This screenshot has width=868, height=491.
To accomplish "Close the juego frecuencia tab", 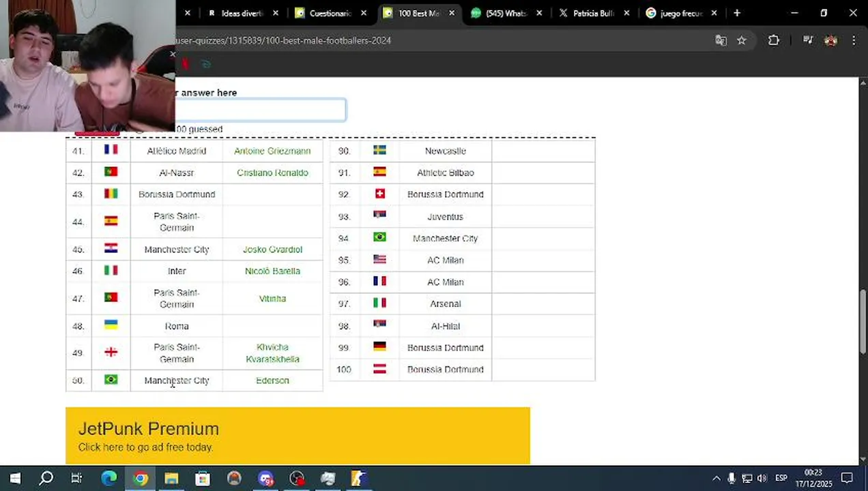I will 714,13.
